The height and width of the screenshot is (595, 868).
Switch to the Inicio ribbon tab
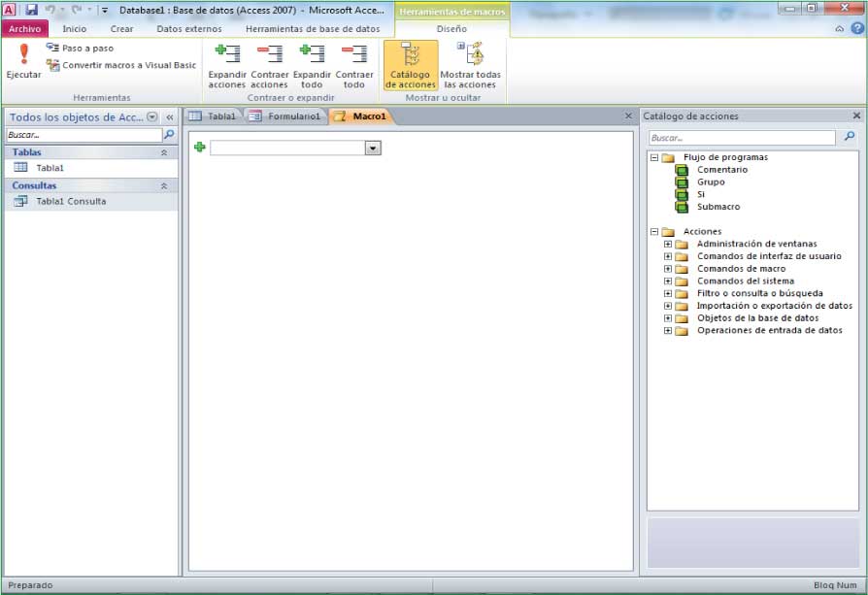pyautogui.click(x=74, y=29)
